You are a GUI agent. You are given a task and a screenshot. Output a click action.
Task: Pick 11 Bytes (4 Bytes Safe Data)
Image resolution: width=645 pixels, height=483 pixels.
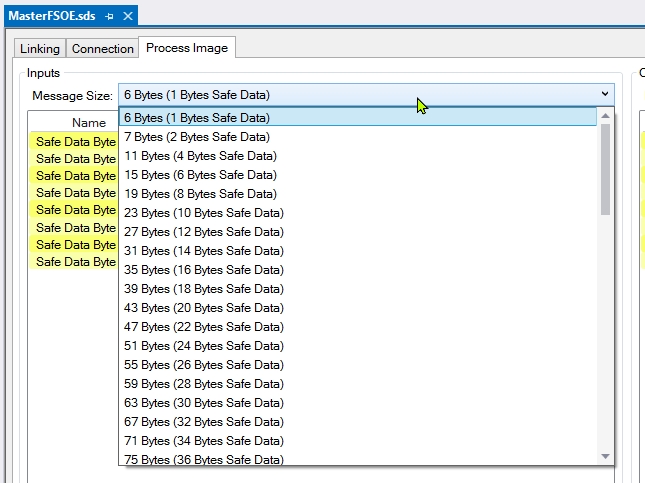tap(200, 156)
